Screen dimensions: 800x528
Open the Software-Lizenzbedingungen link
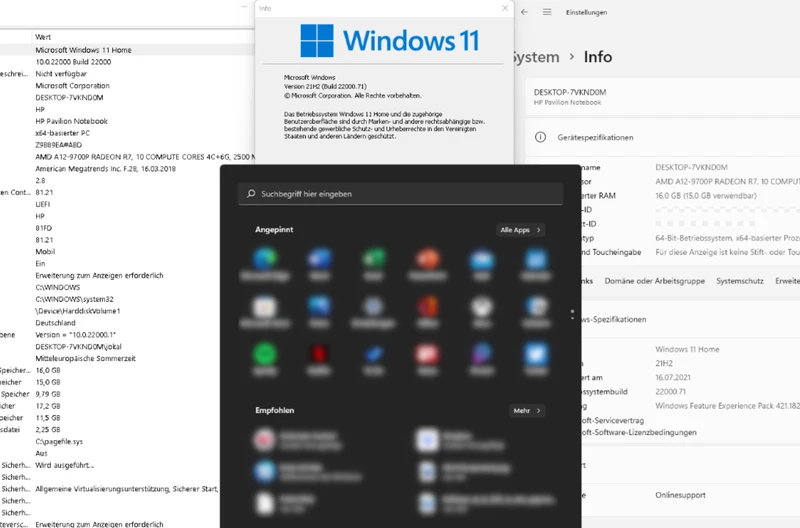tap(639, 433)
